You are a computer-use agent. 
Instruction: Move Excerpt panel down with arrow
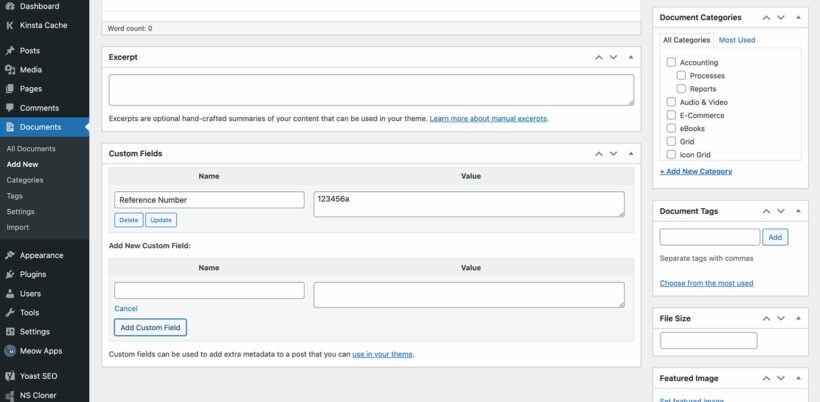[x=613, y=58]
